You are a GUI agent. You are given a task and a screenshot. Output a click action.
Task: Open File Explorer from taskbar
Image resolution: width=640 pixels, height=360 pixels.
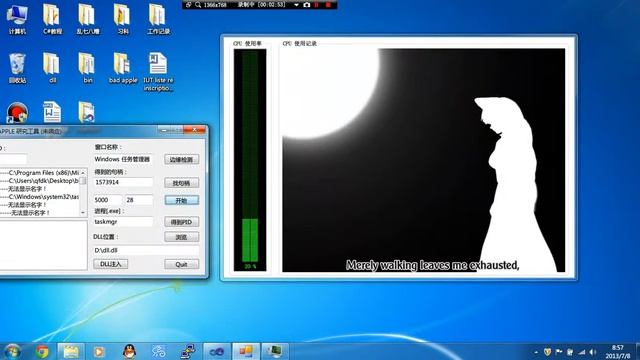coord(71,351)
